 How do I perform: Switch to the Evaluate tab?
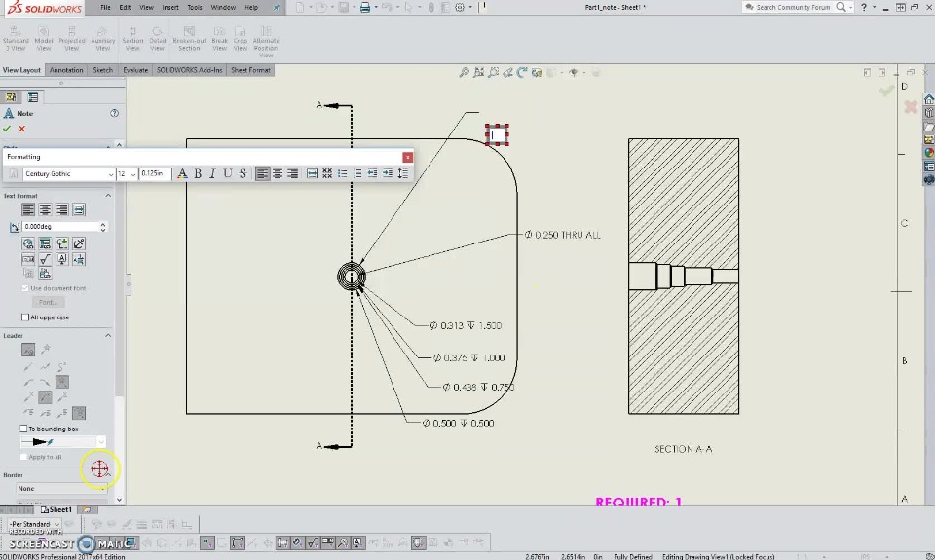click(135, 70)
